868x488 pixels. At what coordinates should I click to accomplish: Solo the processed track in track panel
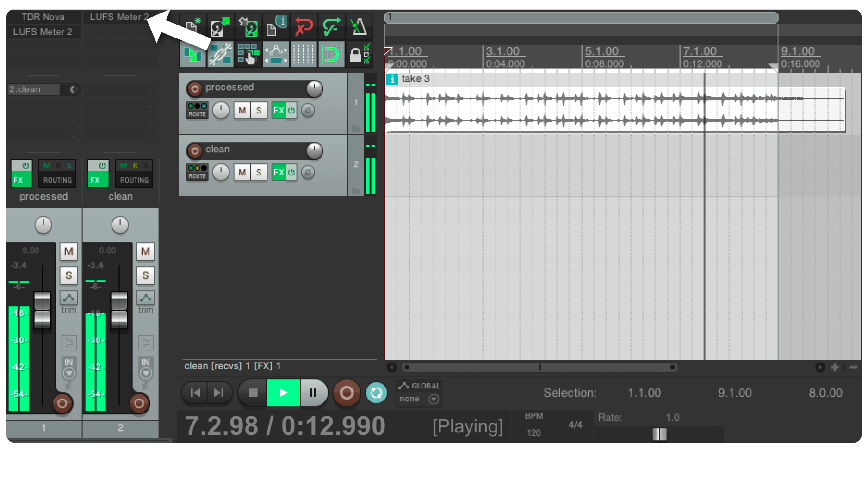point(259,110)
